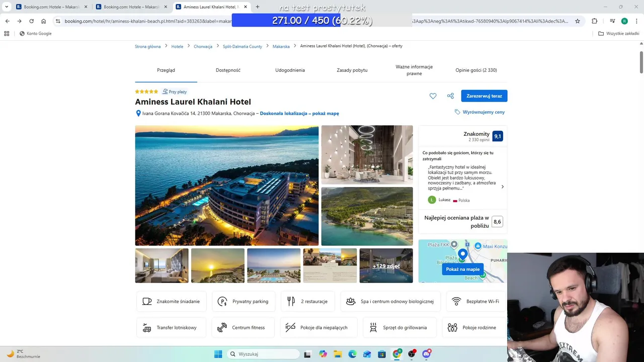Click the share icon beside the heart
Image resolution: width=644 pixels, height=362 pixels.
tap(450, 96)
